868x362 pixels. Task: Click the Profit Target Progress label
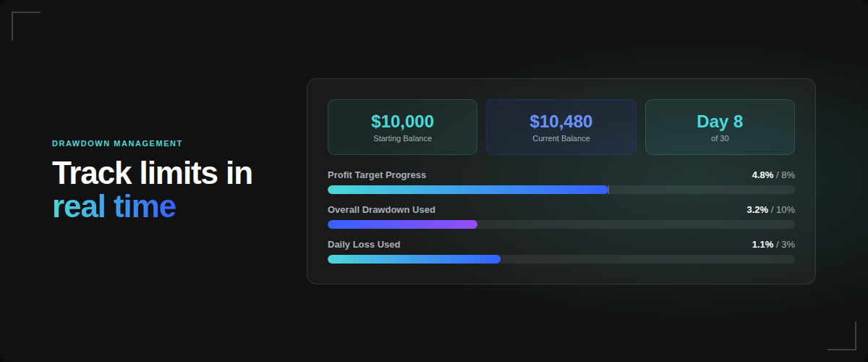[377, 175]
